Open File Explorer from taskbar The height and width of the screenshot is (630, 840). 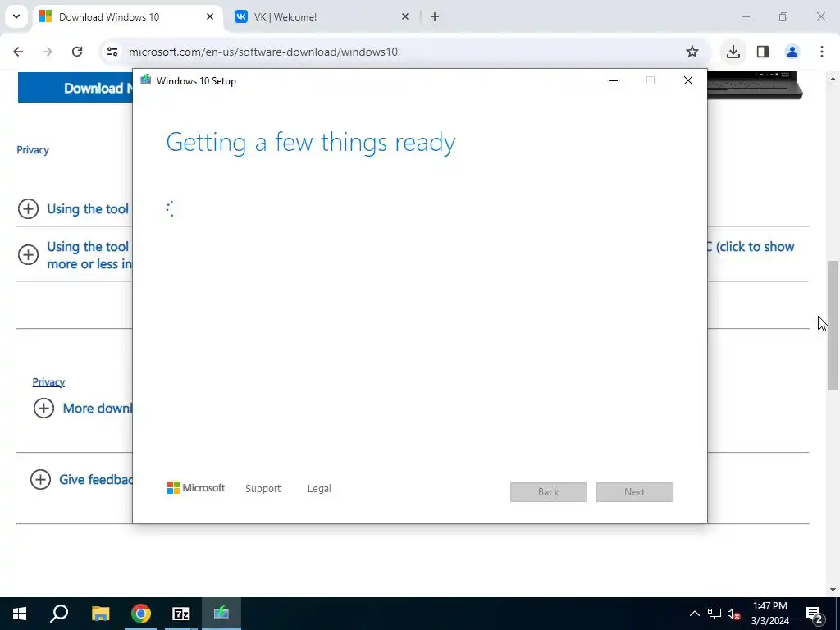(x=100, y=614)
